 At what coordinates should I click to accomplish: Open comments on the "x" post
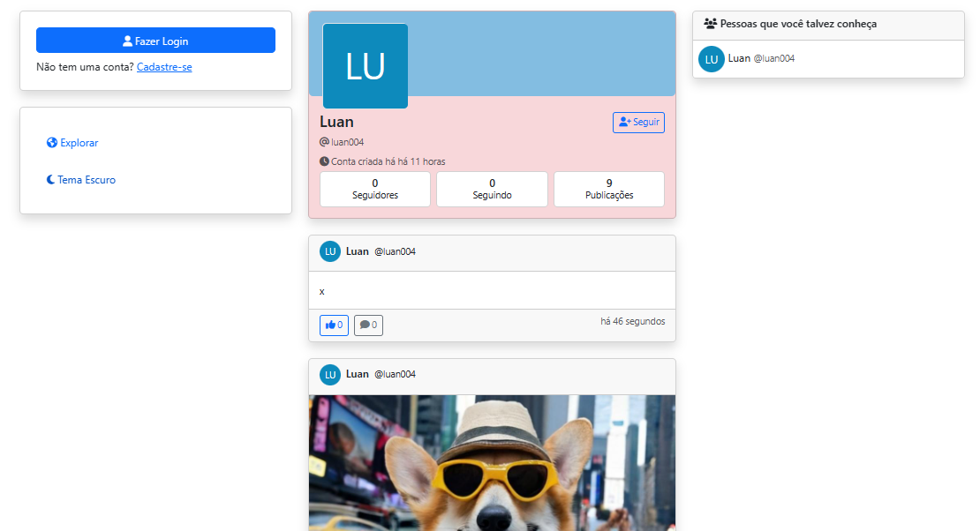(368, 325)
